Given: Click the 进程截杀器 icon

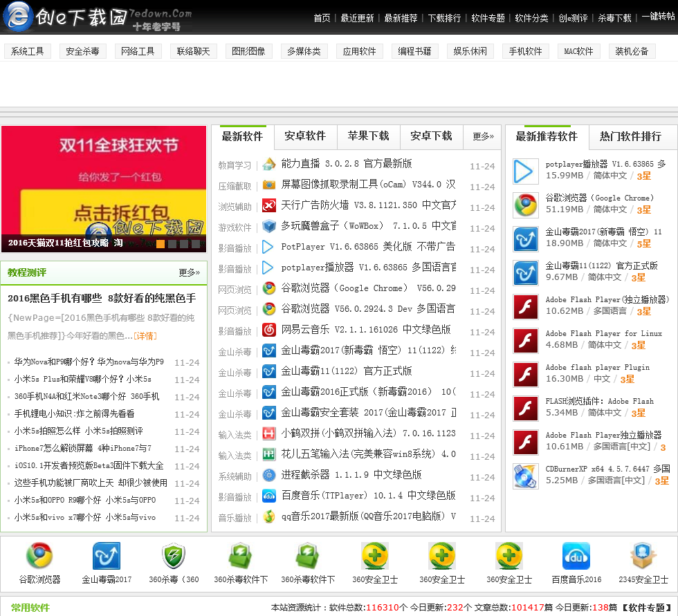Looking at the screenshot, I should pos(269,475).
